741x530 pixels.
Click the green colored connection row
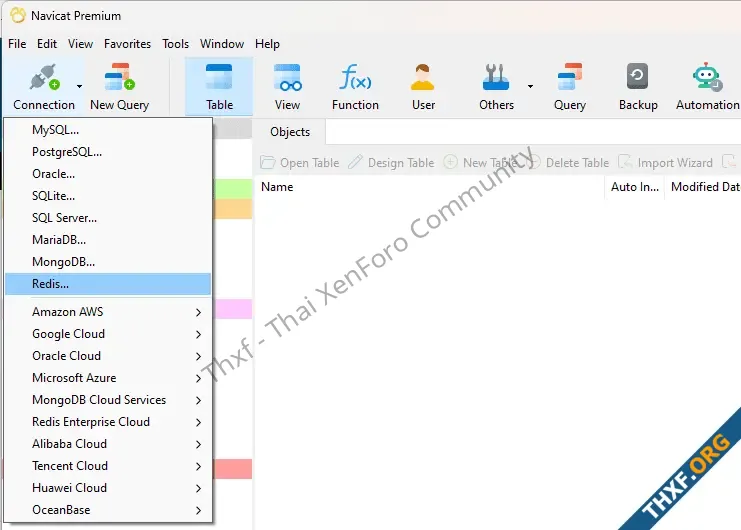[233, 189]
